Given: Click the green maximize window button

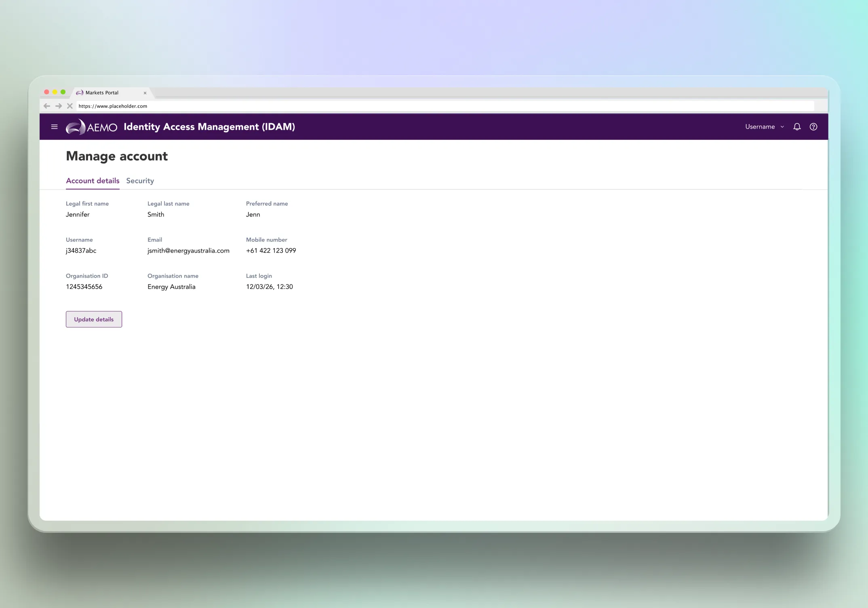Looking at the screenshot, I should pos(63,92).
